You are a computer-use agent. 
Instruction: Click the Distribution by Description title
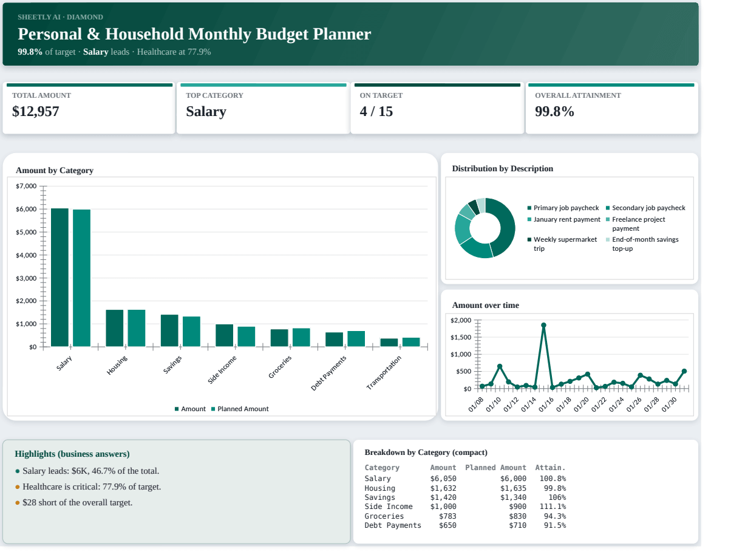pos(503,169)
